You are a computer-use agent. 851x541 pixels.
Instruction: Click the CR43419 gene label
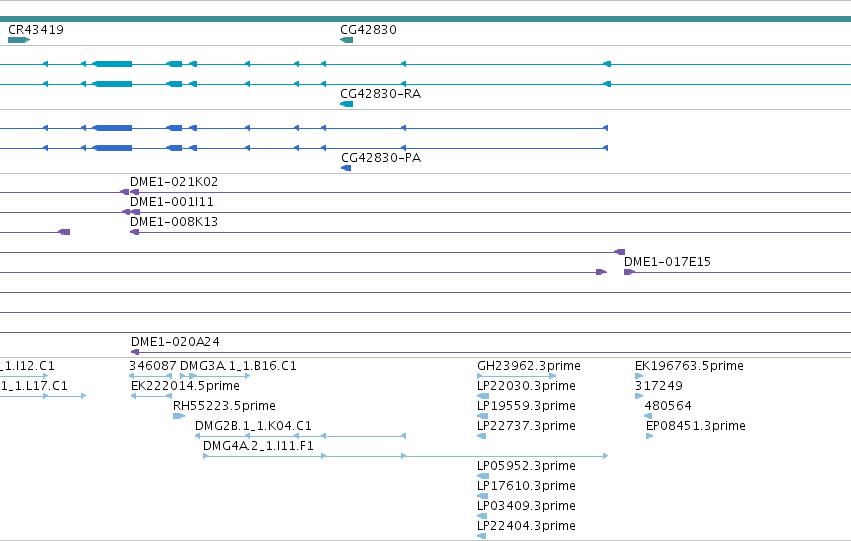pyautogui.click(x=36, y=30)
